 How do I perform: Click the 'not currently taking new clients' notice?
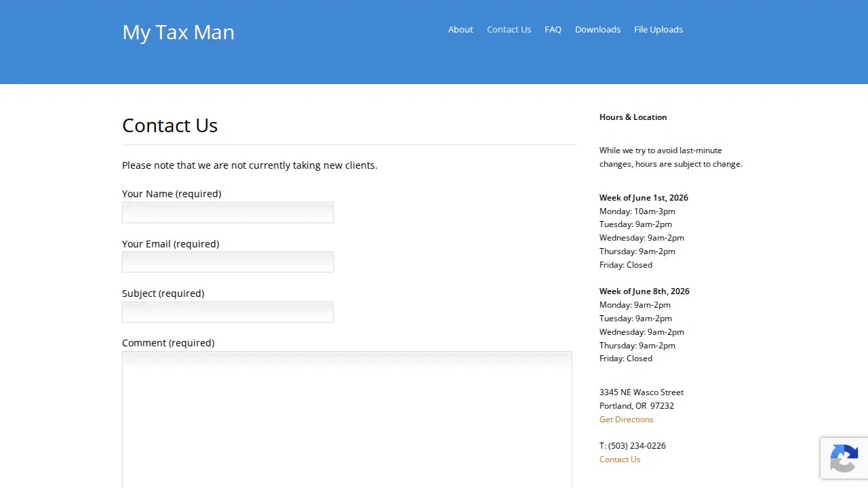pyautogui.click(x=250, y=165)
